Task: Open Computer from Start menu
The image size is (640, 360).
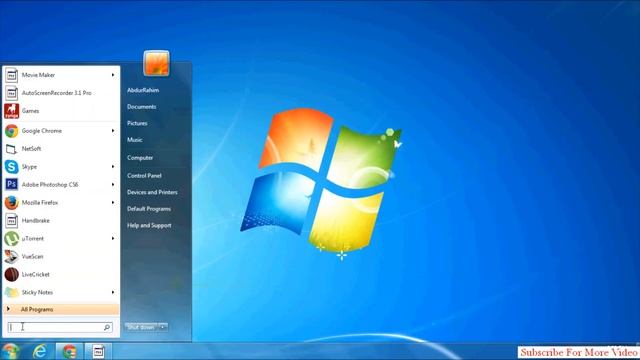Action: [x=140, y=158]
